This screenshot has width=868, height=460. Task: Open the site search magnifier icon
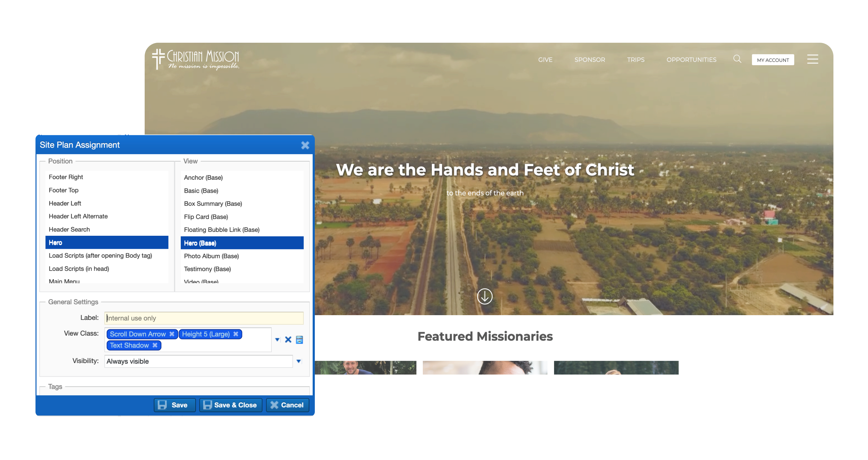737,59
